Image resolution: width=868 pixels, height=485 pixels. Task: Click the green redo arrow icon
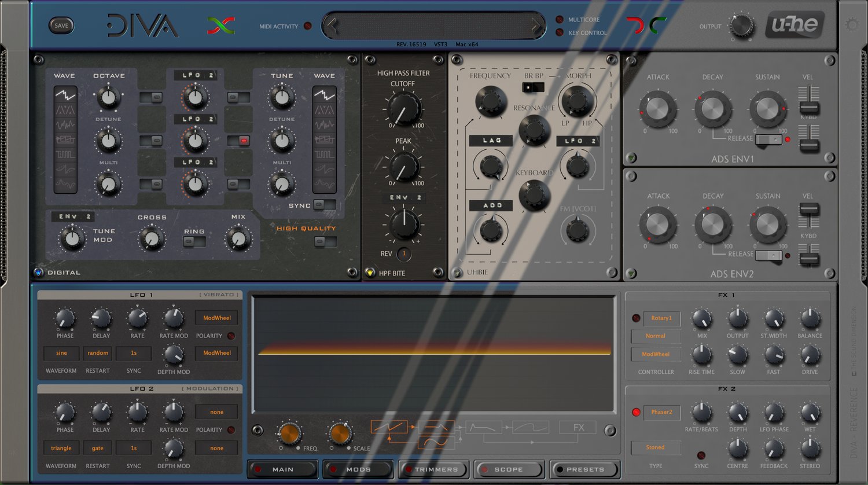[657, 25]
